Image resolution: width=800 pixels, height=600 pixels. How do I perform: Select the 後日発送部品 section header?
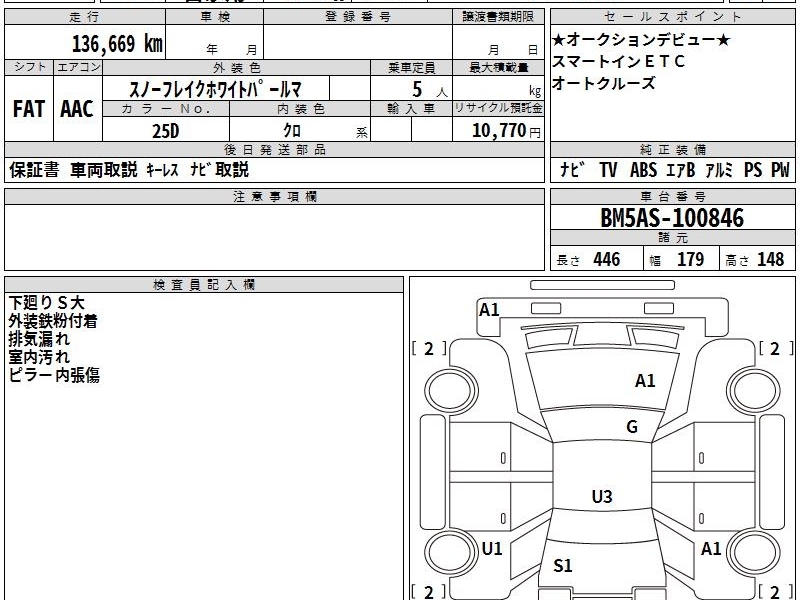(274, 149)
